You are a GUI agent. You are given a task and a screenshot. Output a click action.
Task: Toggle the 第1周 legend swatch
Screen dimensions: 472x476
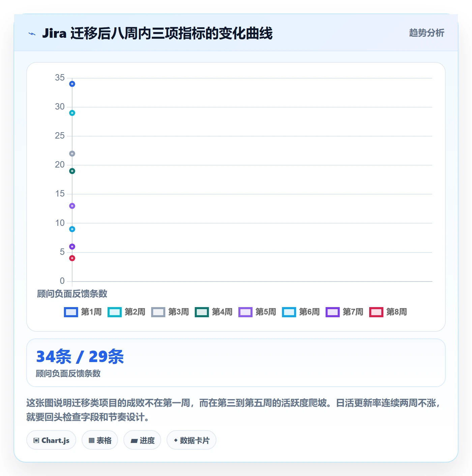click(71, 312)
